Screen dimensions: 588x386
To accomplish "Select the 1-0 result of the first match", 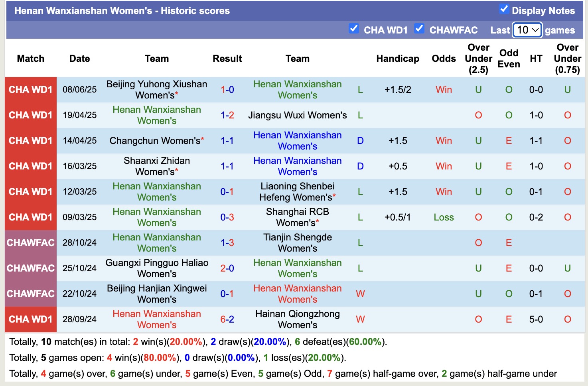I will pos(227,89).
